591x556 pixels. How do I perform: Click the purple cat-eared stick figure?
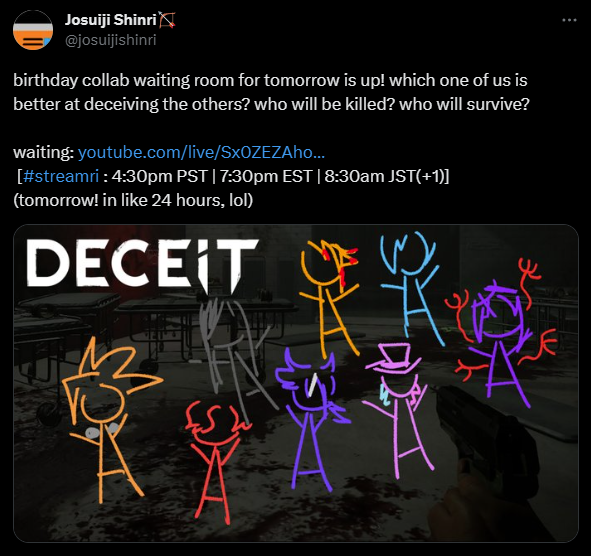click(311, 420)
